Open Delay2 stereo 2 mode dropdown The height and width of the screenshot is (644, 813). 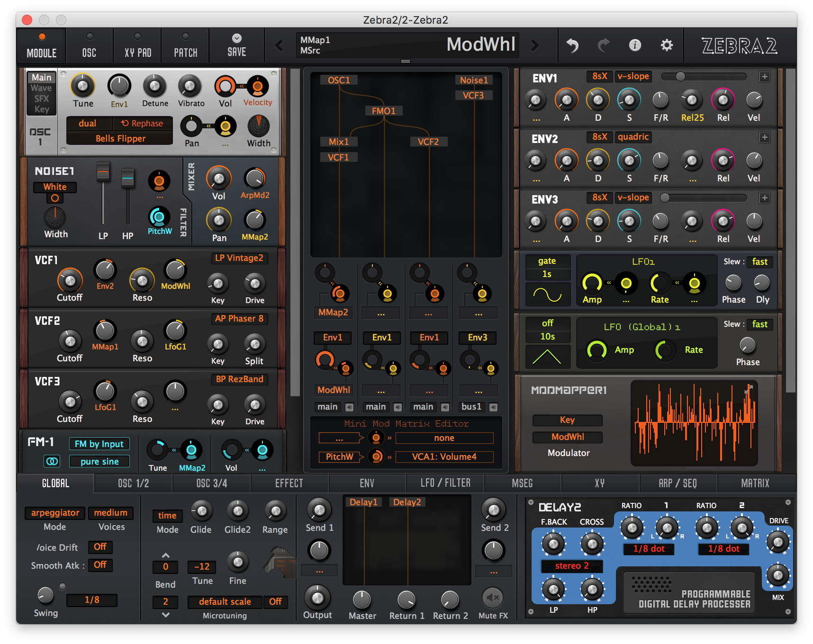pyautogui.click(x=572, y=566)
